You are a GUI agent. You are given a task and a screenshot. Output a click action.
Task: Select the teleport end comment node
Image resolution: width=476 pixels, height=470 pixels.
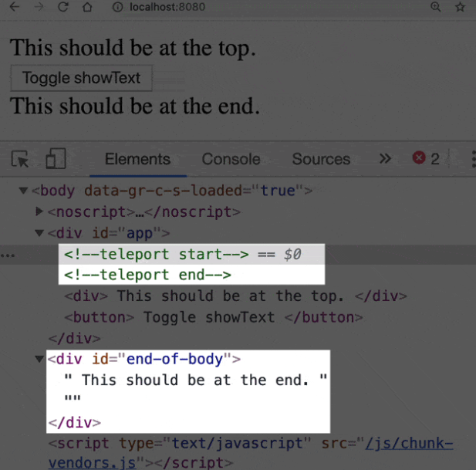coord(147,275)
